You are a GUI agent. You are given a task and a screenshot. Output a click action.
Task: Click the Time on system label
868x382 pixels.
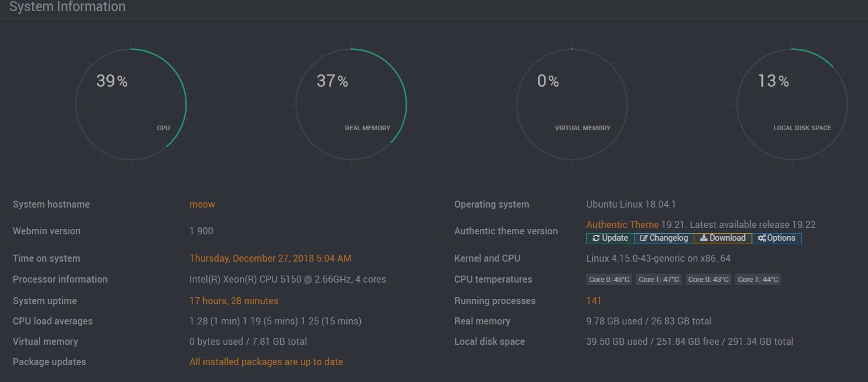click(46, 258)
